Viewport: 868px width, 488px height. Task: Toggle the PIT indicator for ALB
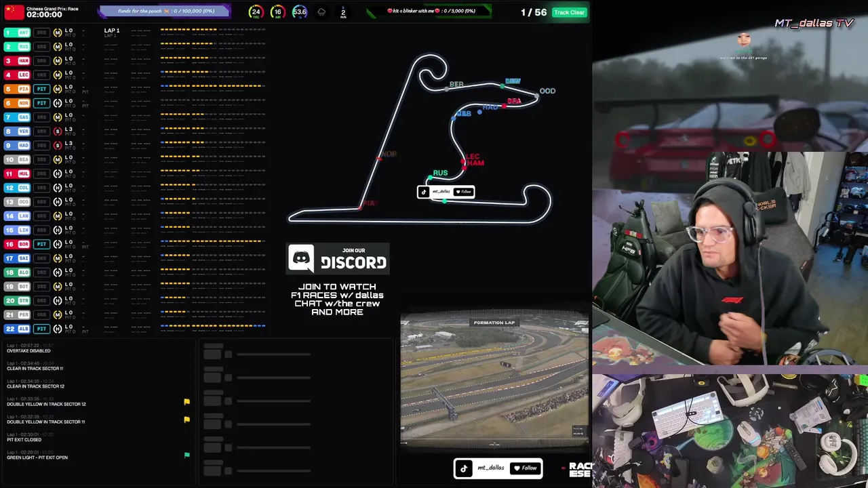[41, 329]
